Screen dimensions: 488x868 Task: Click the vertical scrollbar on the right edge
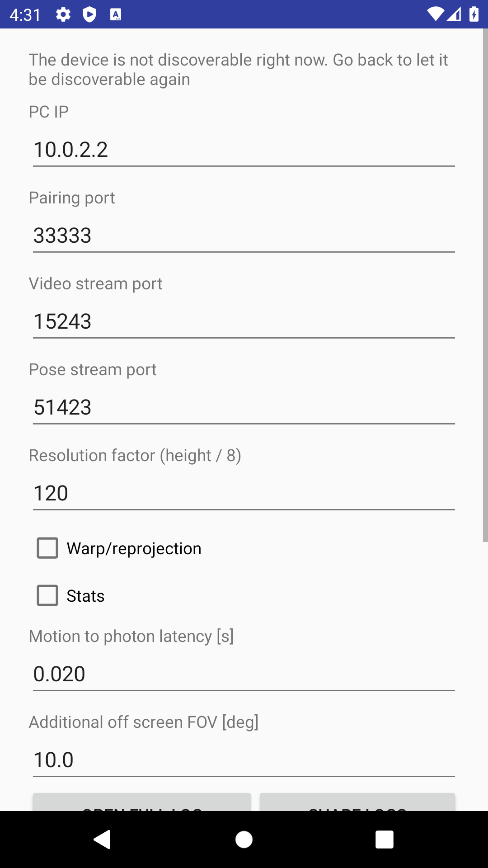pyautogui.click(x=485, y=285)
